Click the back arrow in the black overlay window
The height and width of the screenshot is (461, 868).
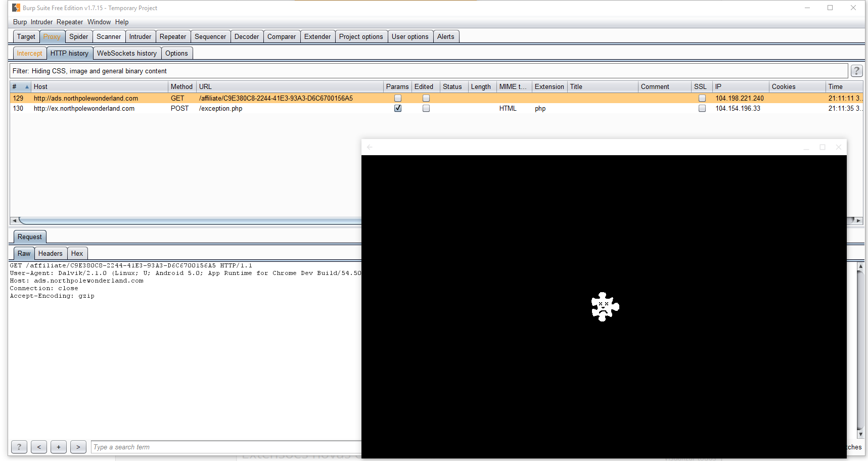[x=370, y=147]
